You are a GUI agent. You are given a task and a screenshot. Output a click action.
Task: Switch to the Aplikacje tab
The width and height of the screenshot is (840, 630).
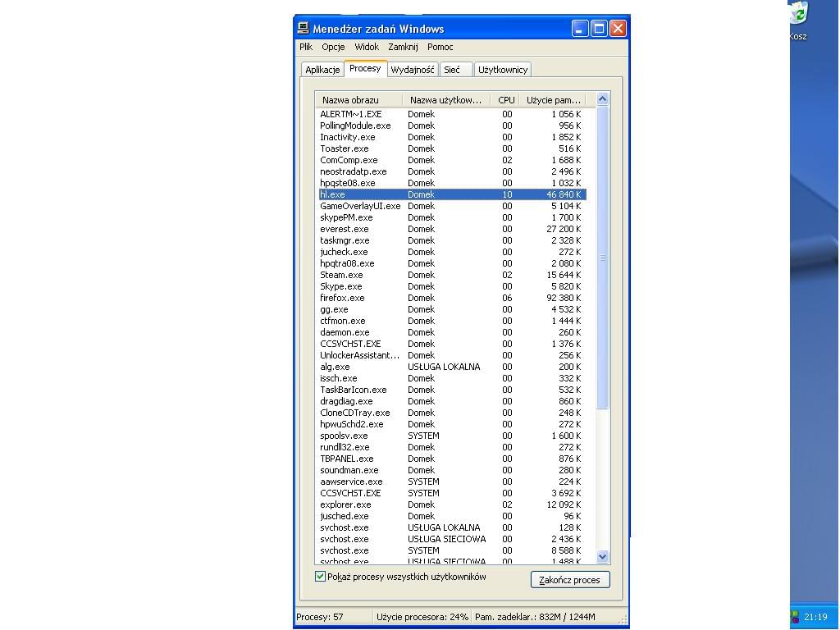pyautogui.click(x=322, y=70)
